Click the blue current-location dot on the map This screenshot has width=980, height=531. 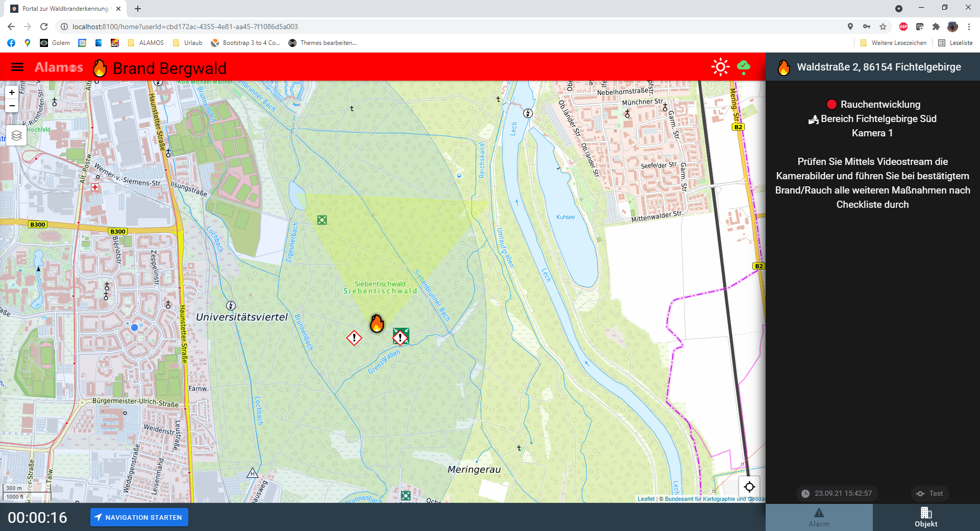134,327
